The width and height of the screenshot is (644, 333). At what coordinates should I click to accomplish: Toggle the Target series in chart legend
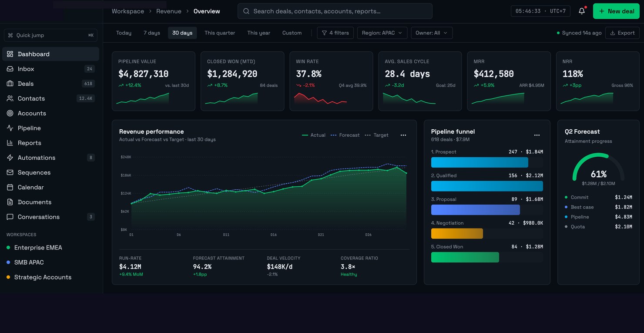point(376,135)
